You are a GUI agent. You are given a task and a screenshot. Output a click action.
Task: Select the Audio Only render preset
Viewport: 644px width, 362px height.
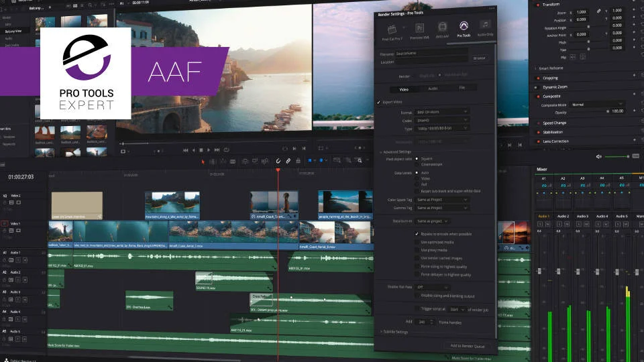485,25
